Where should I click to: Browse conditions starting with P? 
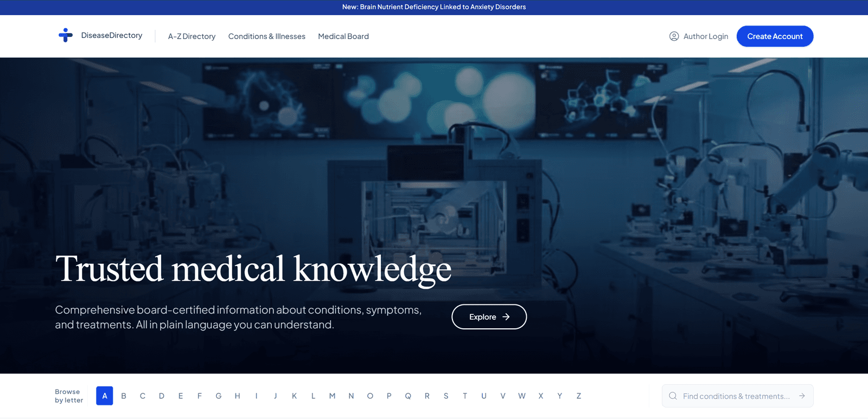(389, 396)
